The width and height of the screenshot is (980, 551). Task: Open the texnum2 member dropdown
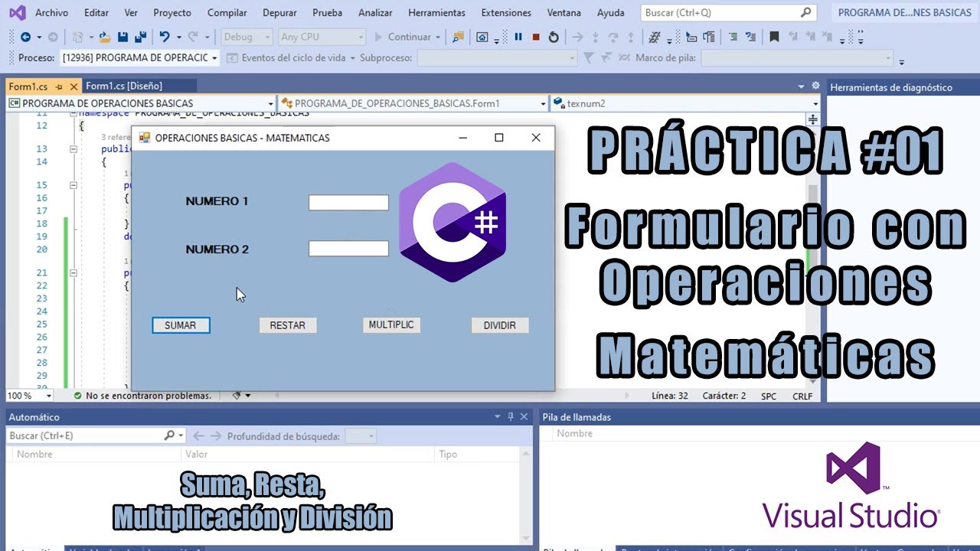tap(685, 103)
